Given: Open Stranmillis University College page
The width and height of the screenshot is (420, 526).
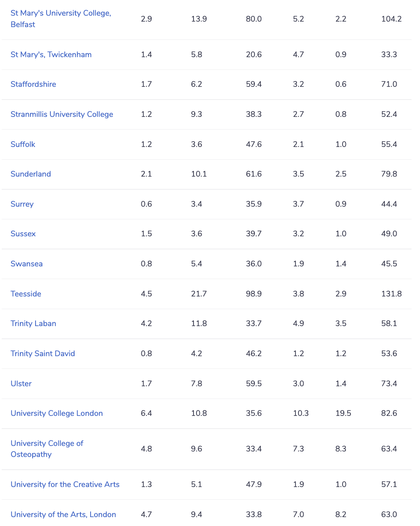Looking at the screenshot, I should [62, 114].
